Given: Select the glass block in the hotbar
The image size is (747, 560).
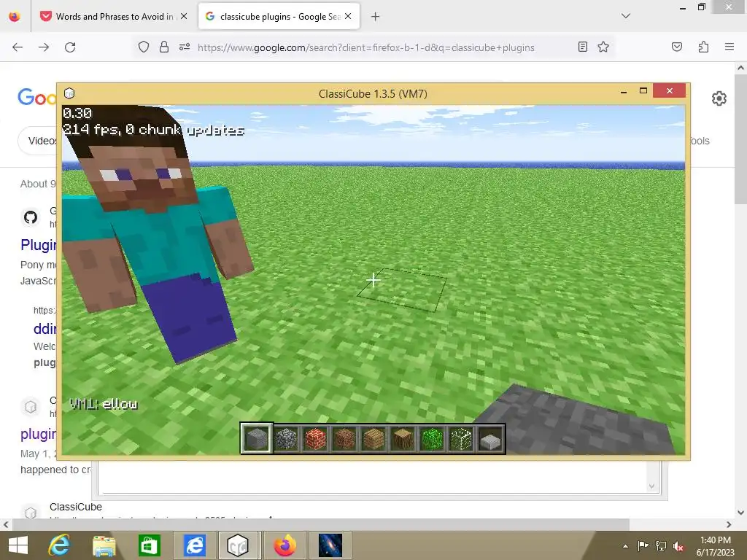Looking at the screenshot, I should pyautogui.click(x=461, y=438).
